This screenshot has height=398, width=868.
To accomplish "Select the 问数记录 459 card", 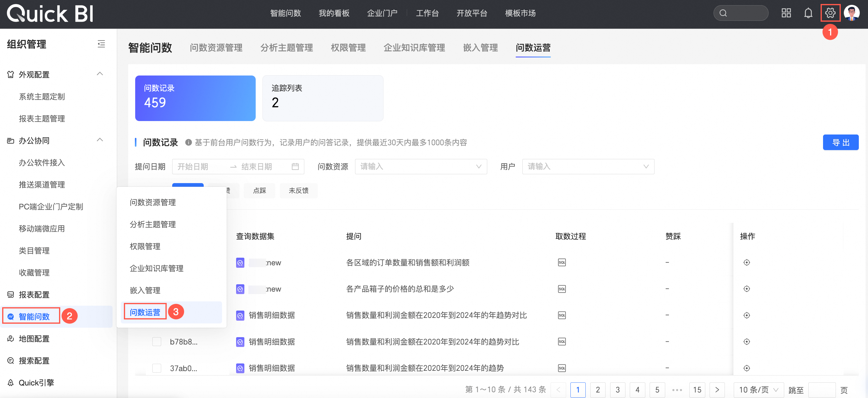I will coord(195,98).
